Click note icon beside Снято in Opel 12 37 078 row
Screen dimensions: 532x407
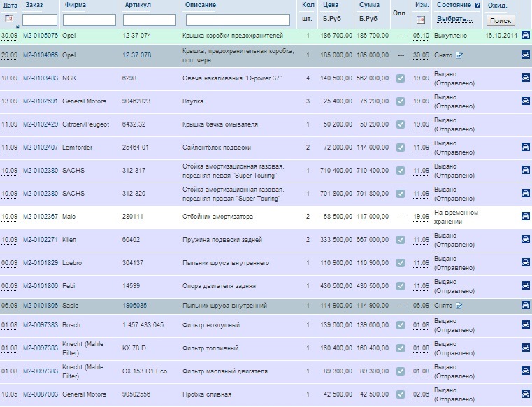pyautogui.click(x=459, y=55)
